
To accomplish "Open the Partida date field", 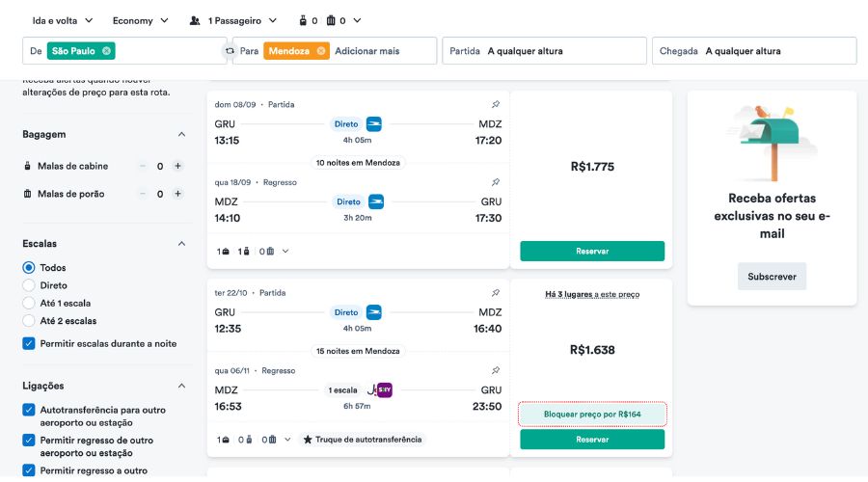I will point(544,51).
